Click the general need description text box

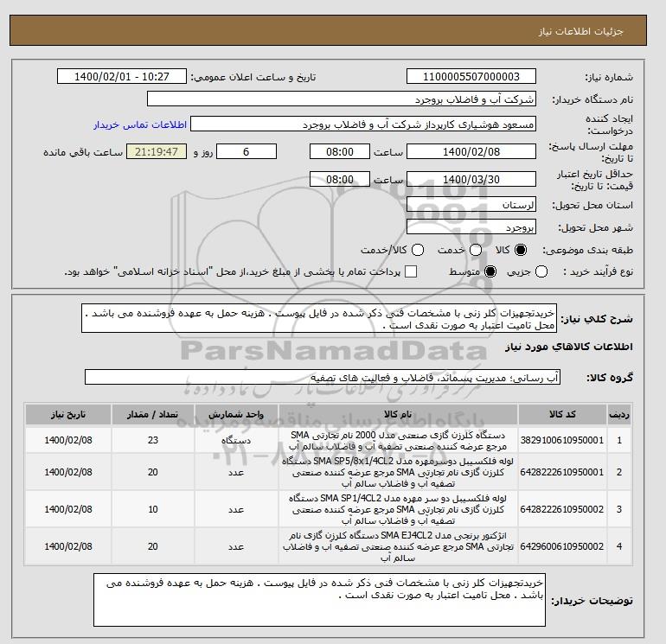pos(319,318)
